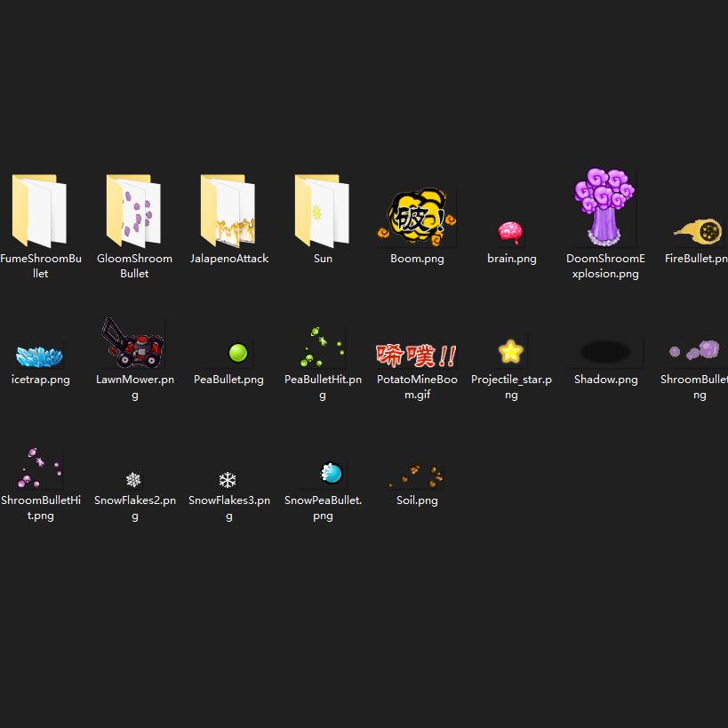Click the "PotatoMineBoom.gif" file name
The width and height of the screenshot is (728, 728).
417,387
